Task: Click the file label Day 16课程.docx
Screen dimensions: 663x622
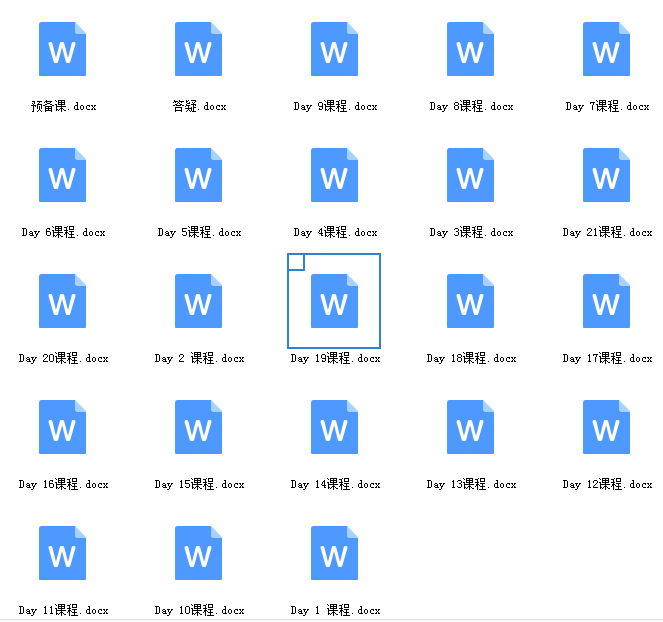Action: [x=63, y=484]
